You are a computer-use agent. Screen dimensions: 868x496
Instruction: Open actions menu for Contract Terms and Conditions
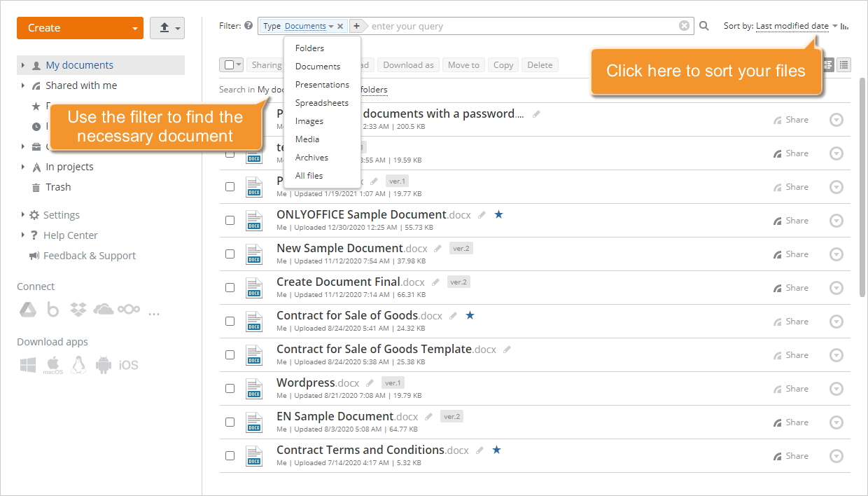(x=836, y=455)
